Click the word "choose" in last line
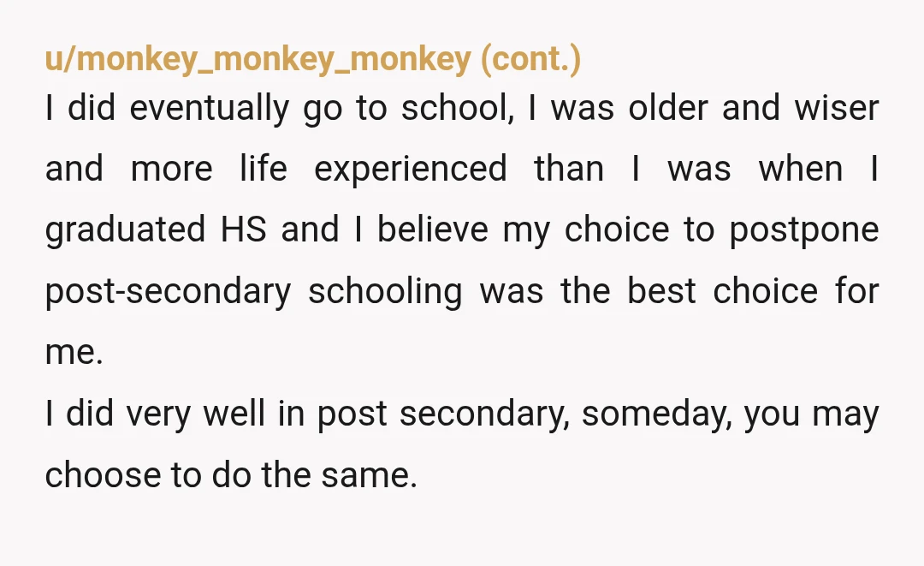 coord(103,475)
